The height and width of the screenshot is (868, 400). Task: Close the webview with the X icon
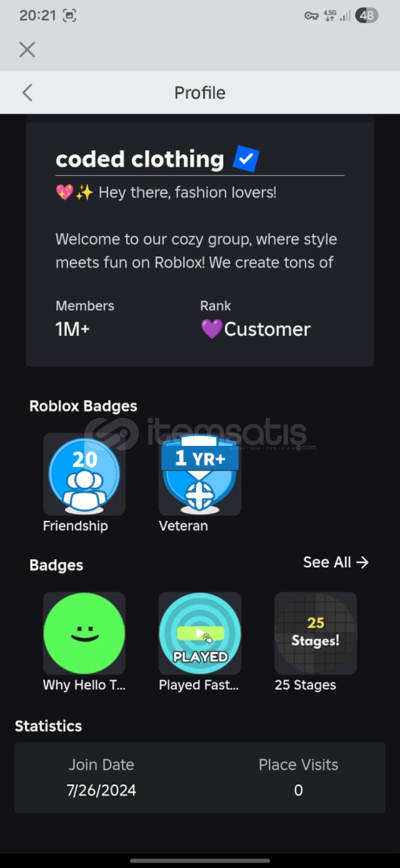[x=27, y=50]
